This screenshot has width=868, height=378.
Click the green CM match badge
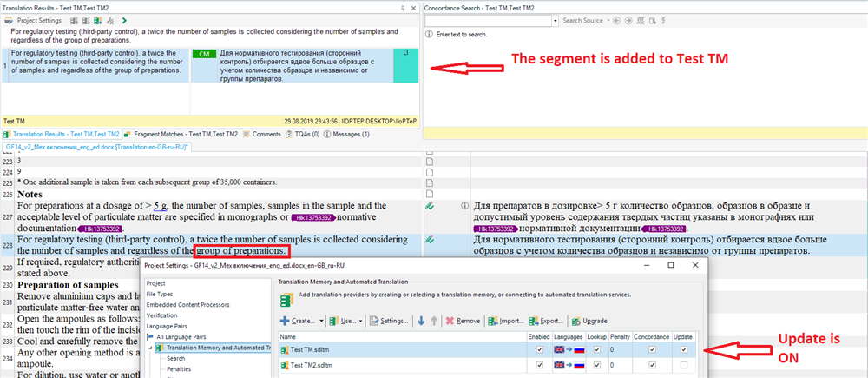click(x=204, y=54)
